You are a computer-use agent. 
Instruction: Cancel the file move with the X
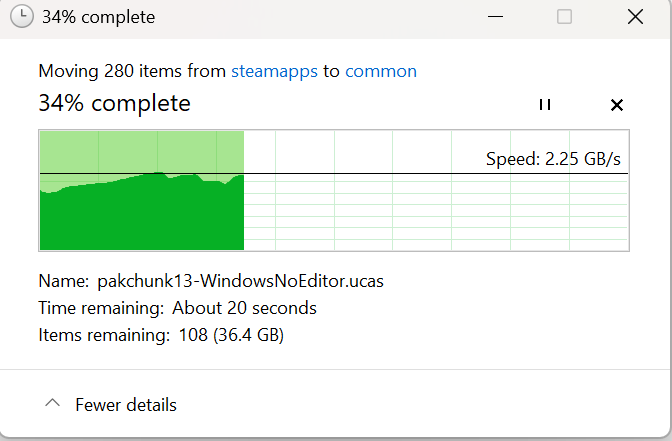click(617, 105)
